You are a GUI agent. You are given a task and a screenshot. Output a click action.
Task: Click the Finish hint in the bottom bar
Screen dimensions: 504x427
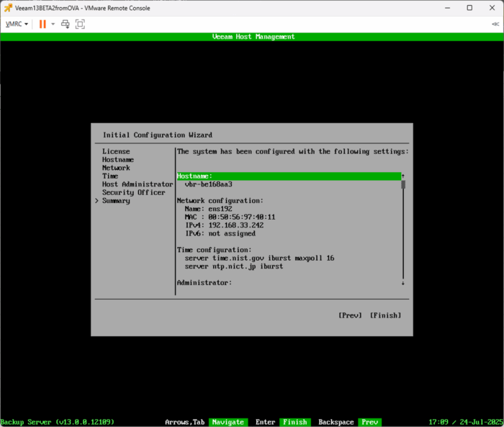coord(294,422)
